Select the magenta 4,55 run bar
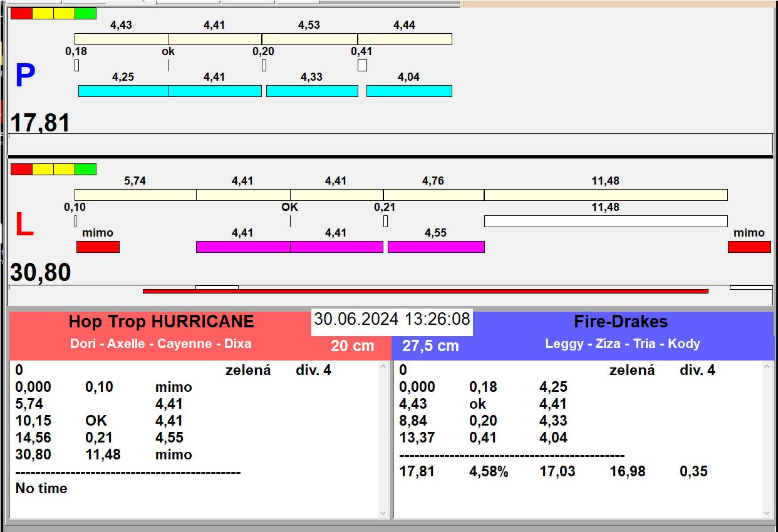The width and height of the screenshot is (778, 532). tap(435, 247)
